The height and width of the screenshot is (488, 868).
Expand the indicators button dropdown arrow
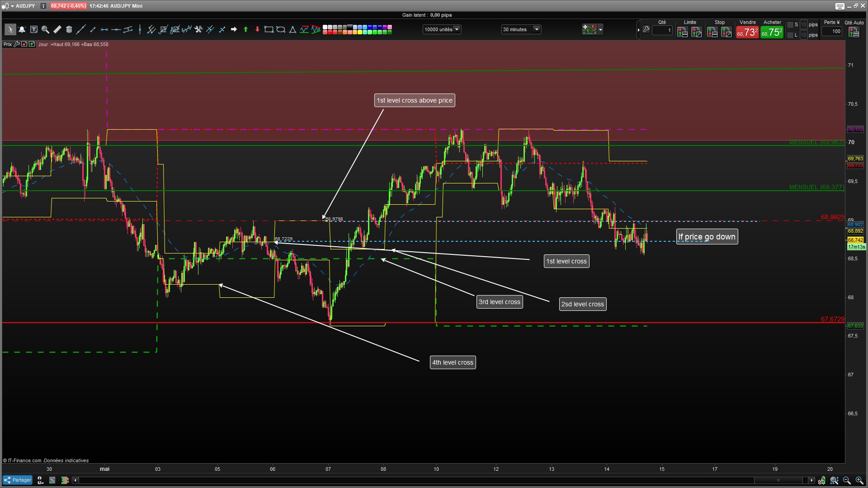click(600, 30)
